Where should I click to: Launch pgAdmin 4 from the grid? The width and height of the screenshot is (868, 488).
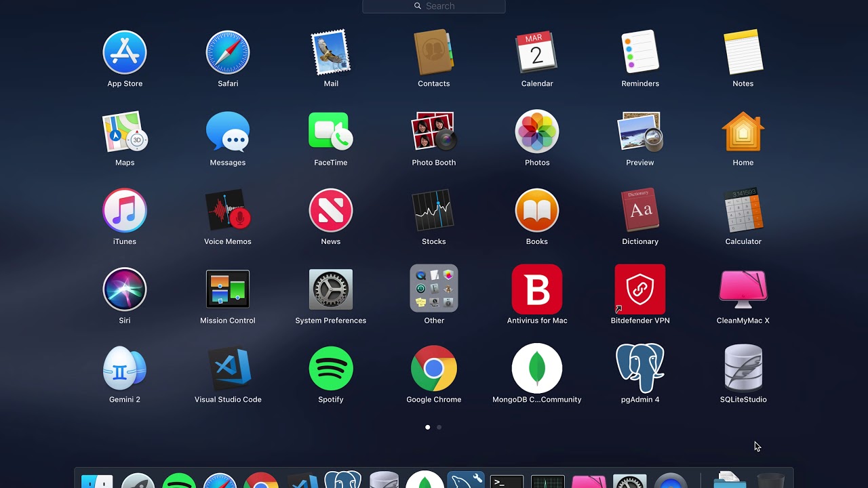tap(640, 368)
